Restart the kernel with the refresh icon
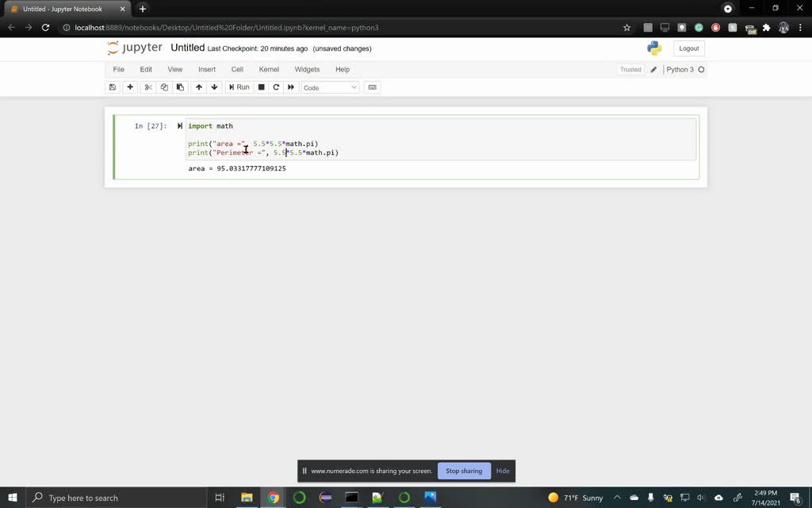 tap(276, 87)
